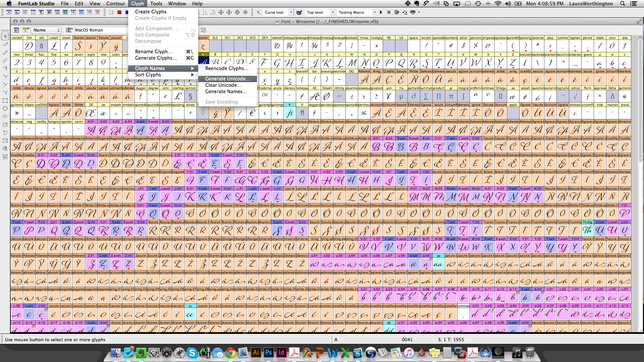The width and height of the screenshot is (644, 362).
Task: Select the Rectangle drawing tool
Action: tap(5, 101)
